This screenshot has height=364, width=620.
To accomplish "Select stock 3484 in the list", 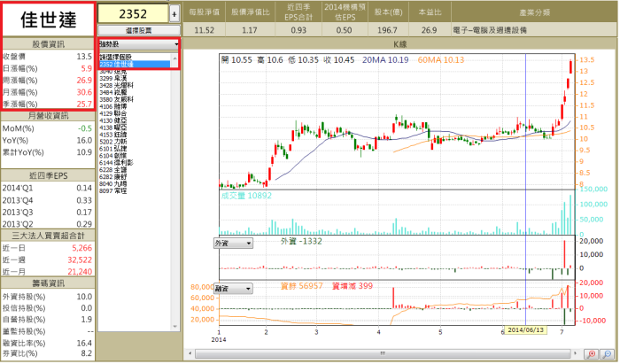I will pyautogui.click(x=113, y=92).
